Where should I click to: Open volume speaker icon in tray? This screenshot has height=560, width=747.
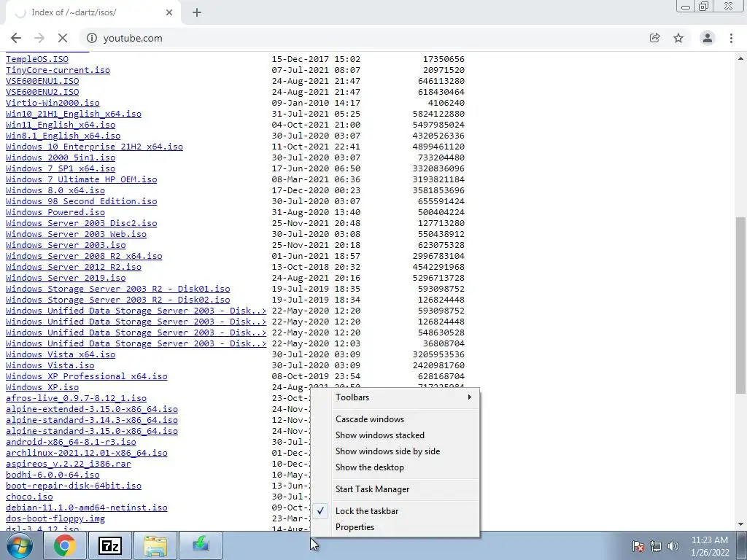tap(673, 546)
